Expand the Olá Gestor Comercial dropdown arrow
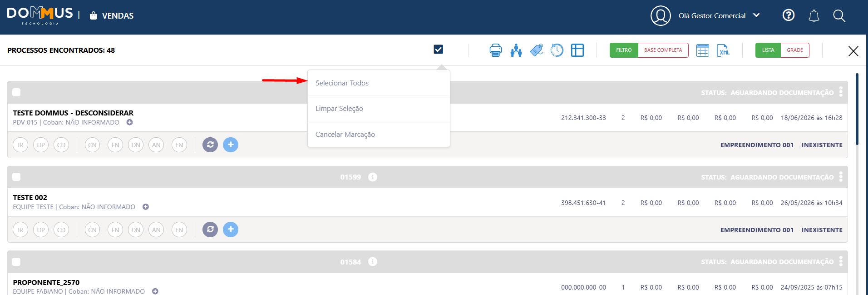 coord(756,15)
